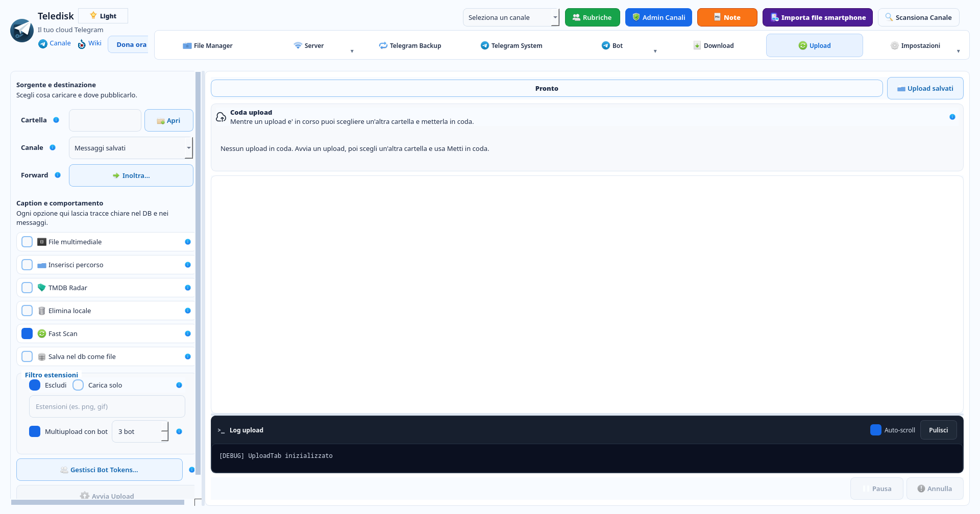View info icon for Fast Scan
980x514 pixels.
click(188, 334)
